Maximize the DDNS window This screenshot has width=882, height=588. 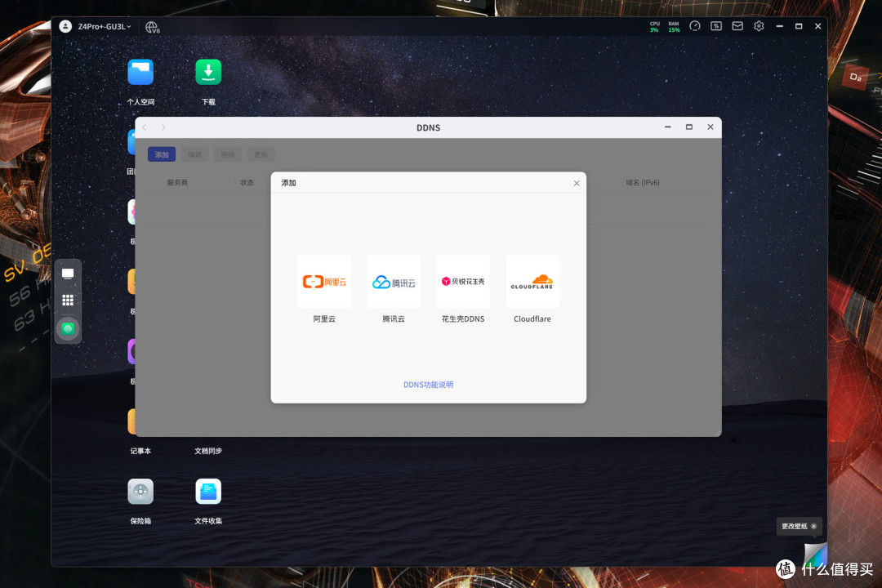[x=689, y=127]
